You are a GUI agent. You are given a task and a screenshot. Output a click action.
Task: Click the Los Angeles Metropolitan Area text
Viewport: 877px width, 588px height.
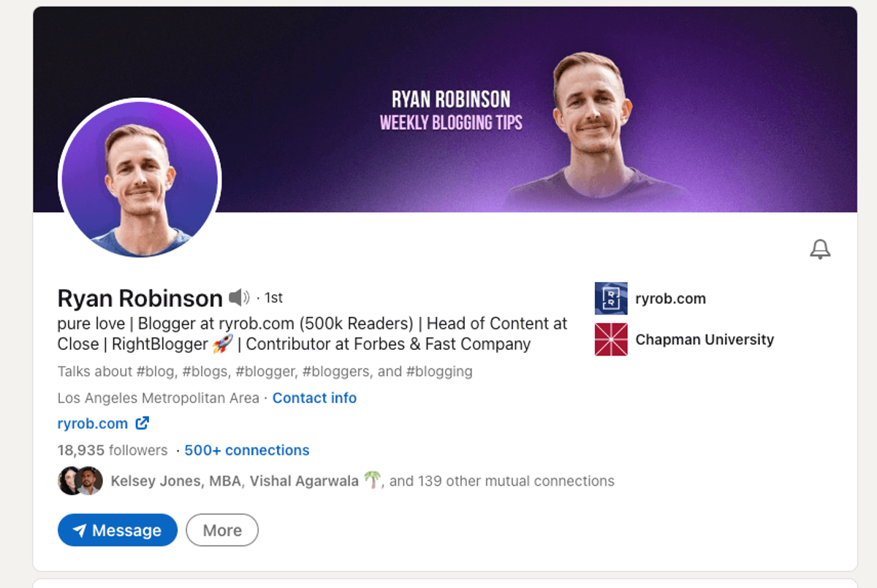(159, 398)
